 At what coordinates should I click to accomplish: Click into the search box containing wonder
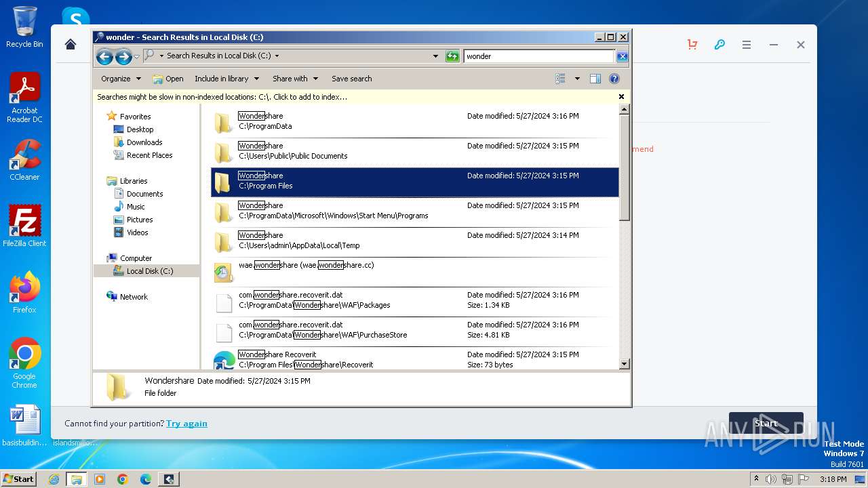pos(539,56)
